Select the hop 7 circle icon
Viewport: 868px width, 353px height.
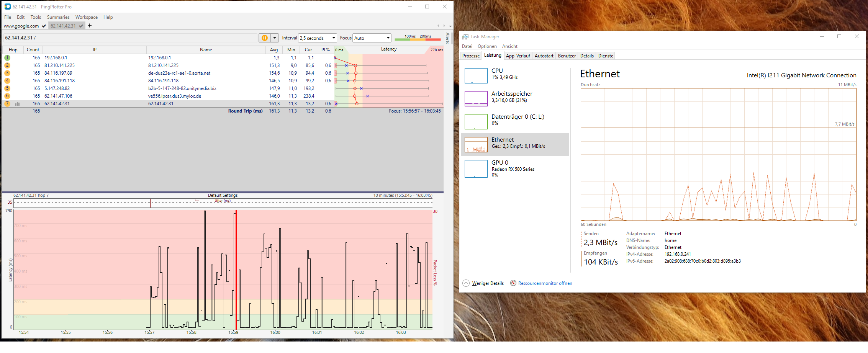(7, 104)
